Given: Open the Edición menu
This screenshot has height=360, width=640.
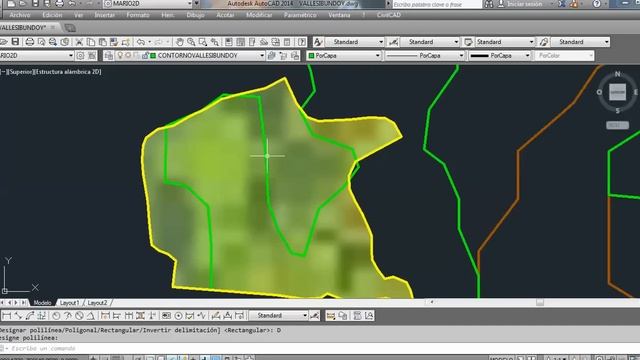Looking at the screenshot, I should point(53,15).
